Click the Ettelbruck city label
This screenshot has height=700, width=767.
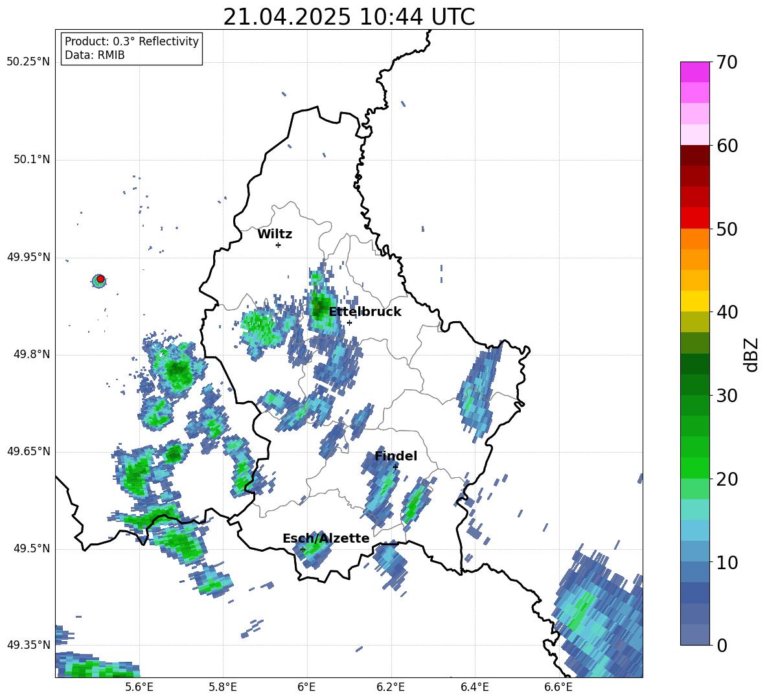click(x=365, y=312)
